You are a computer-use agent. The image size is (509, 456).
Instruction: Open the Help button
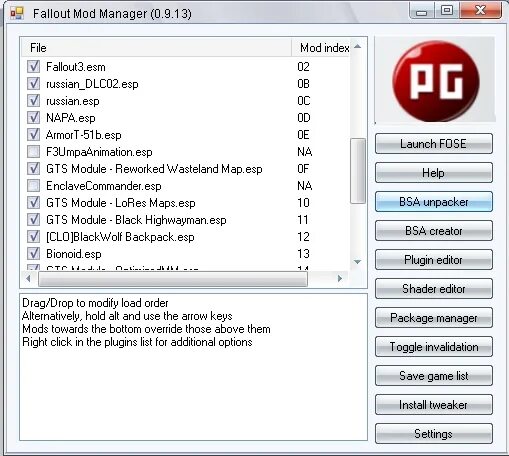point(434,173)
